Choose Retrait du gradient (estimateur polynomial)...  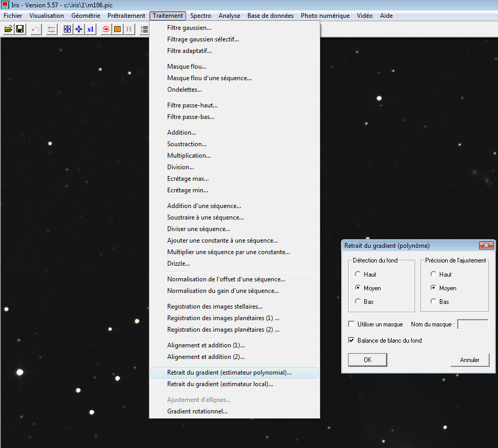click(x=234, y=373)
